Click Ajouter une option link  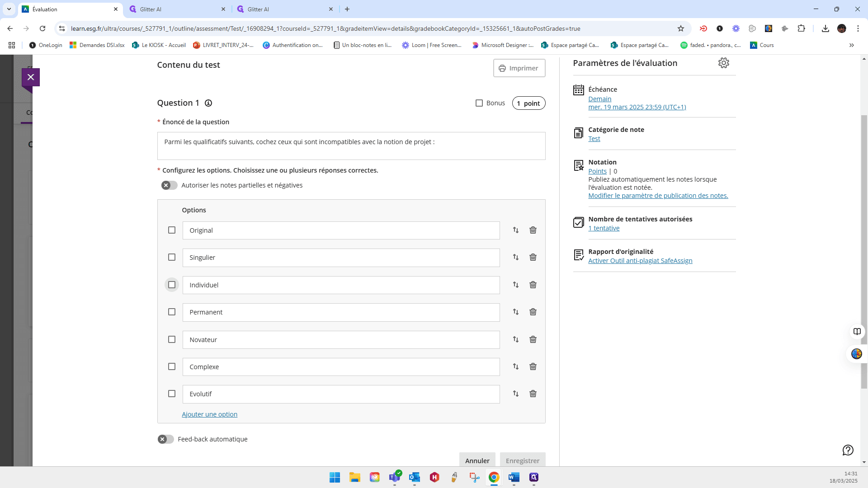click(210, 414)
